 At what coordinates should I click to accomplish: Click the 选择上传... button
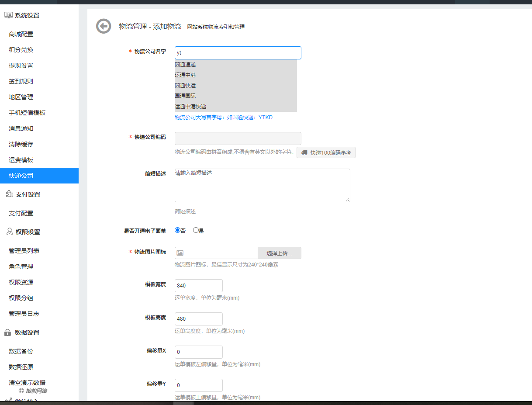[279, 253]
